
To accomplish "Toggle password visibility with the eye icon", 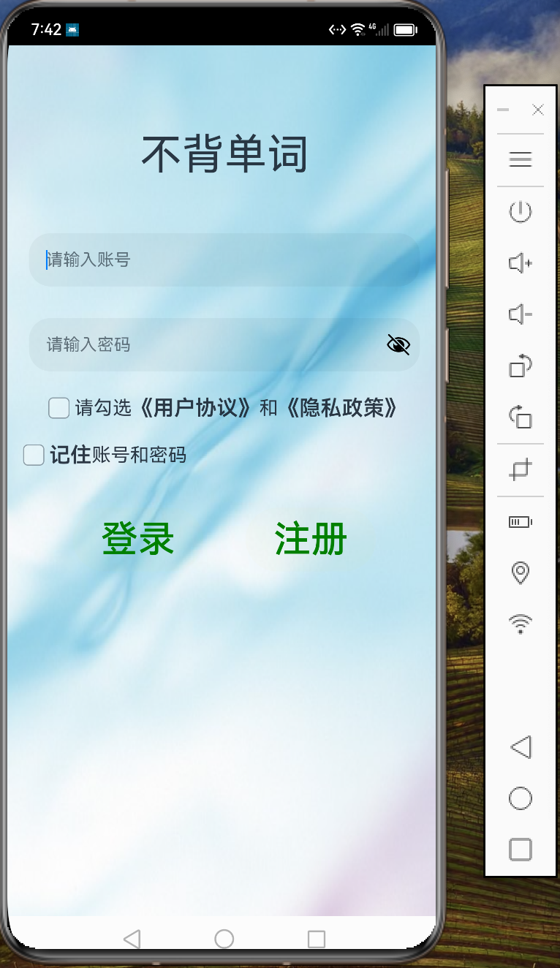I will click(398, 344).
